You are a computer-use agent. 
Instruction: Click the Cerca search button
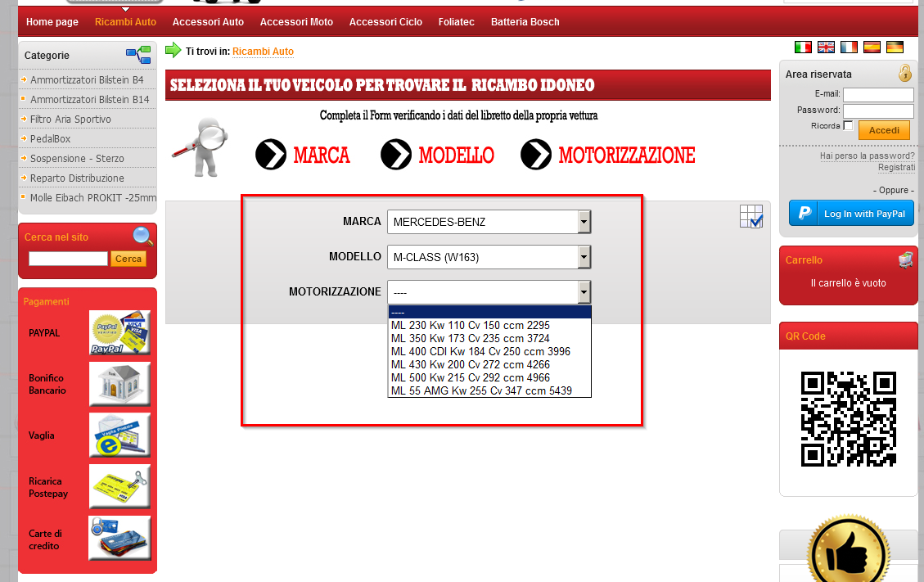click(128, 259)
